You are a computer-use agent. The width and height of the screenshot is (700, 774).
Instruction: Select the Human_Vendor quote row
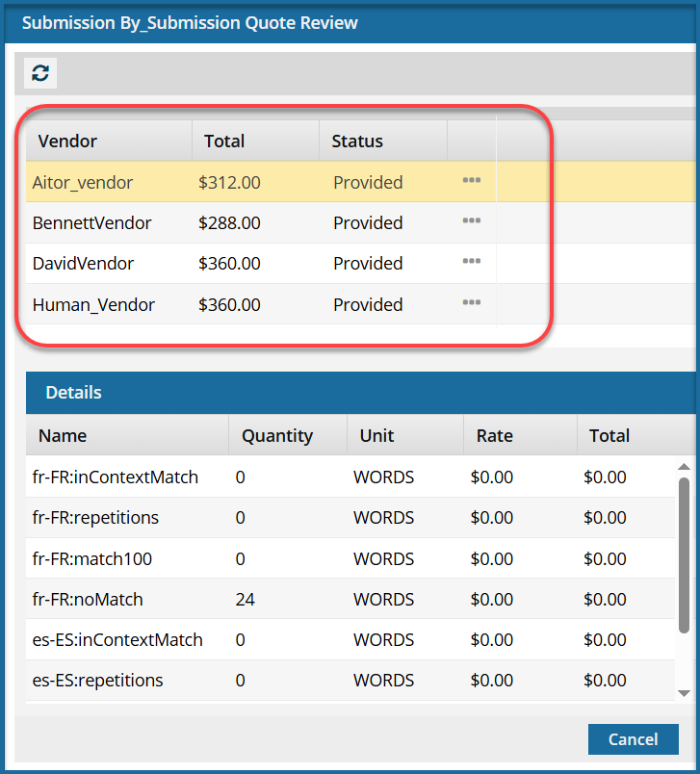[x=93, y=304]
